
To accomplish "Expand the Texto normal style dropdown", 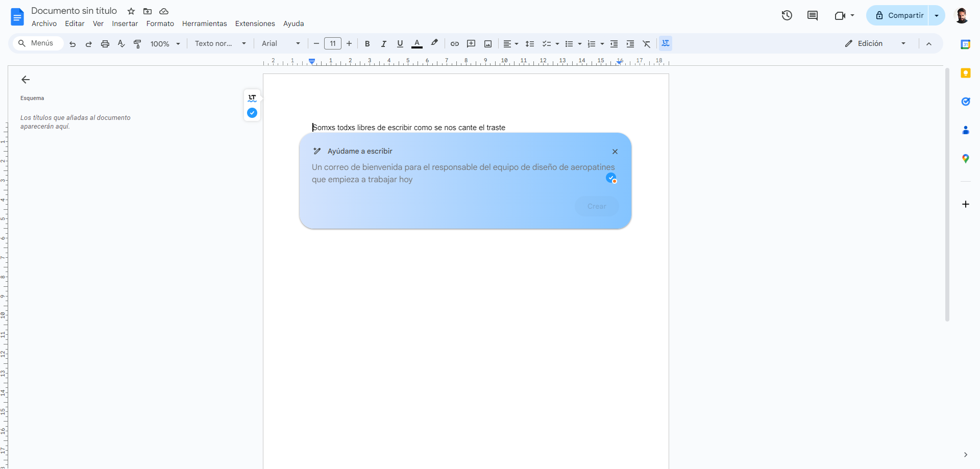I will coord(243,43).
